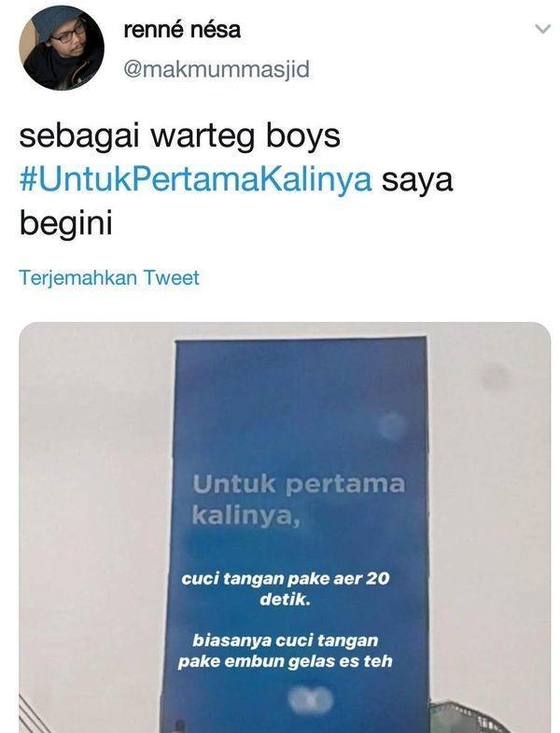Click 'Untuk pertama kalinya,' billboard headline
560x733 pixels.
(299, 500)
